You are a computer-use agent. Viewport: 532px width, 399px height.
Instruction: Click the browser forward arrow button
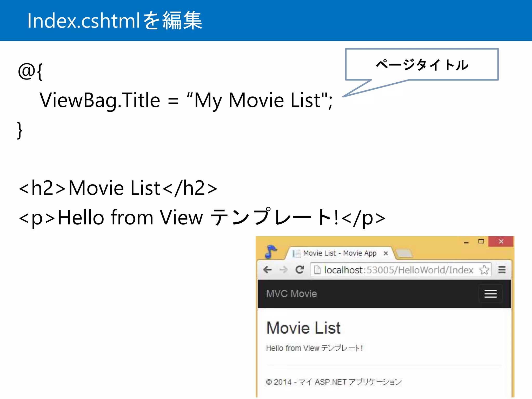click(x=283, y=270)
